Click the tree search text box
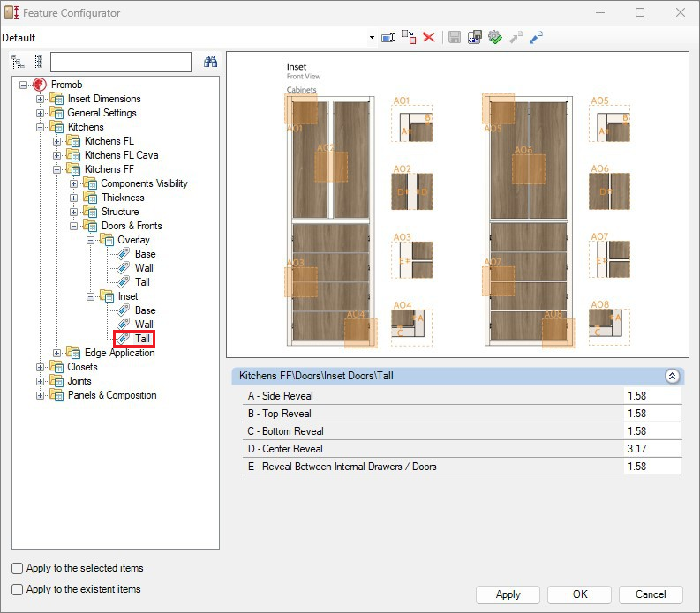The width and height of the screenshot is (700, 613). (121, 62)
